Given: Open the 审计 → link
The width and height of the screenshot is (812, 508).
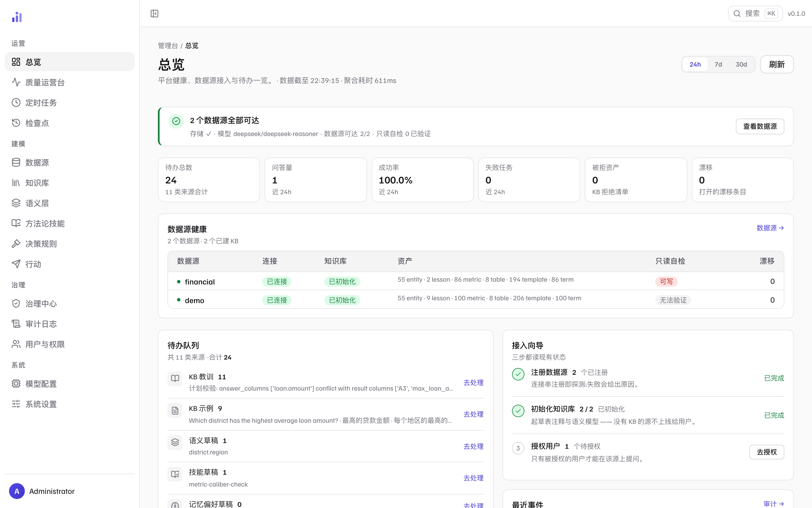Looking at the screenshot, I should click(773, 504).
